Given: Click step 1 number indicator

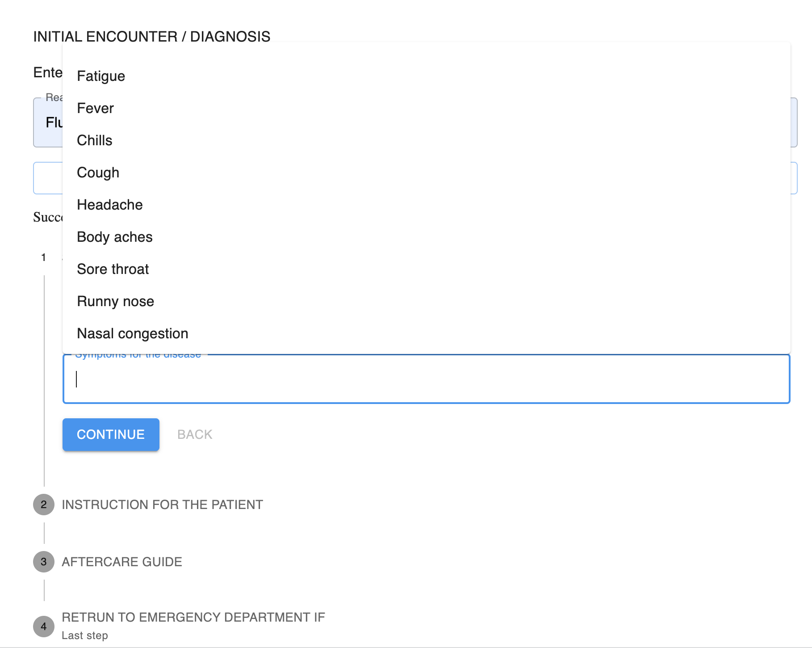Looking at the screenshot, I should tap(44, 257).
